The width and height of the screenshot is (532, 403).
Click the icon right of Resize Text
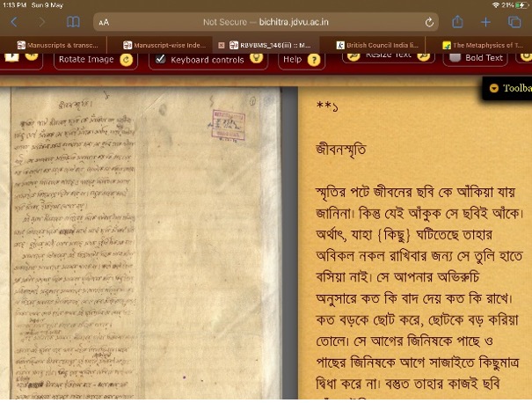tap(425, 56)
